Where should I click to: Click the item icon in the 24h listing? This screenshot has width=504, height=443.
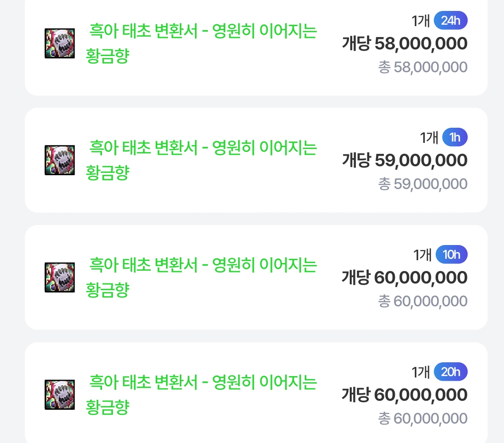coord(59,43)
